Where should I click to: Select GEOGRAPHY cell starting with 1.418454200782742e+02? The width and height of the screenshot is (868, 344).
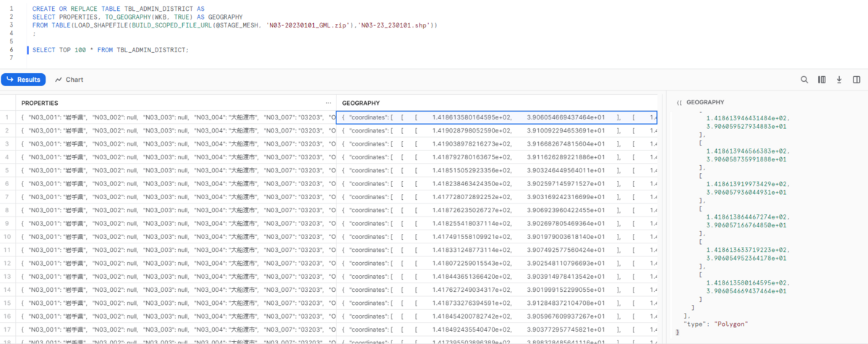click(498, 315)
